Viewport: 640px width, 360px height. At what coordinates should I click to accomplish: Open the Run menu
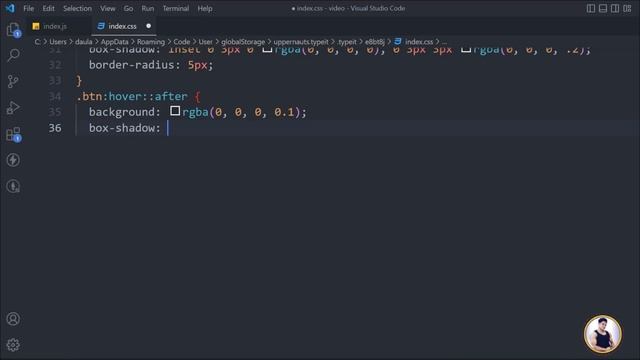click(x=148, y=8)
